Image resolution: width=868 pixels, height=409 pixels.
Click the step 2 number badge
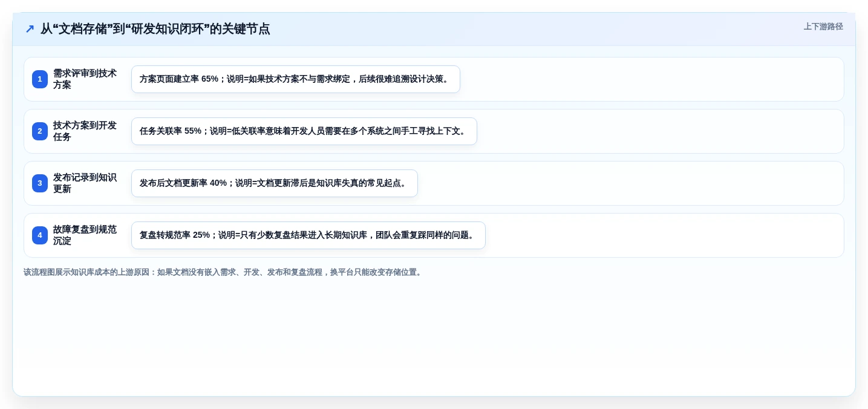[x=40, y=131]
